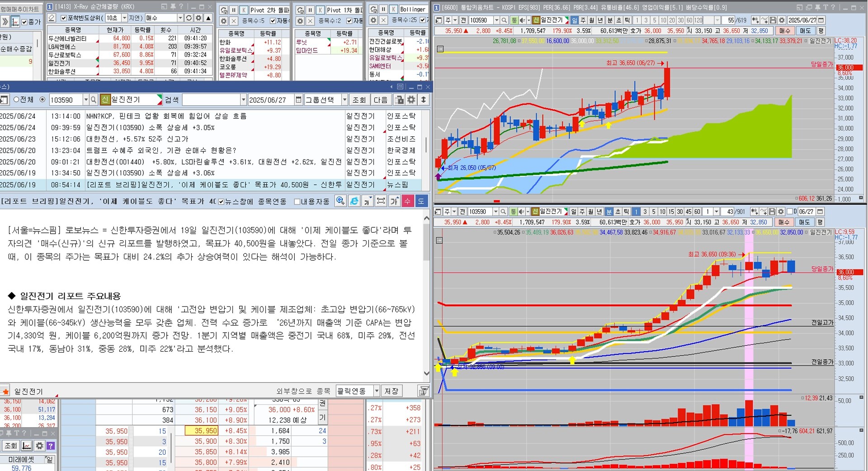Click the stock search magnifier in the news window

click(x=94, y=99)
